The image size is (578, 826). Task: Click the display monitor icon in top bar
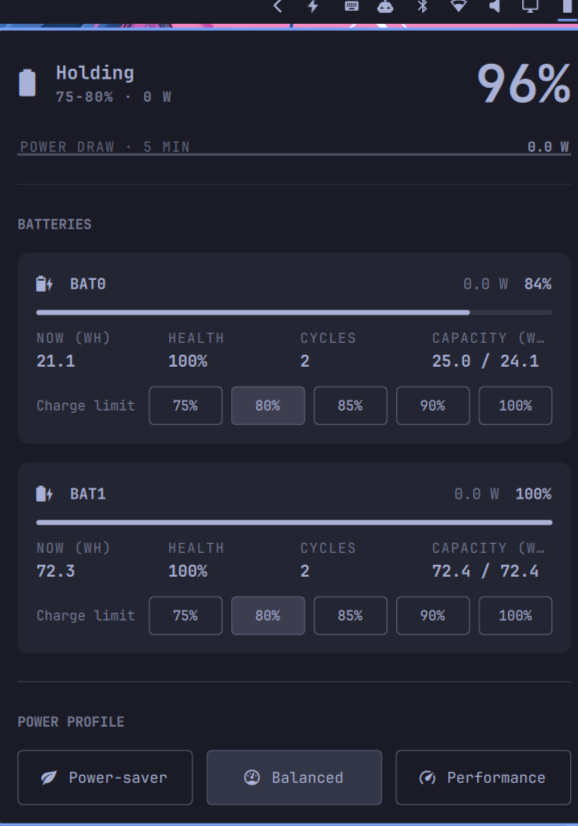pos(530,6)
